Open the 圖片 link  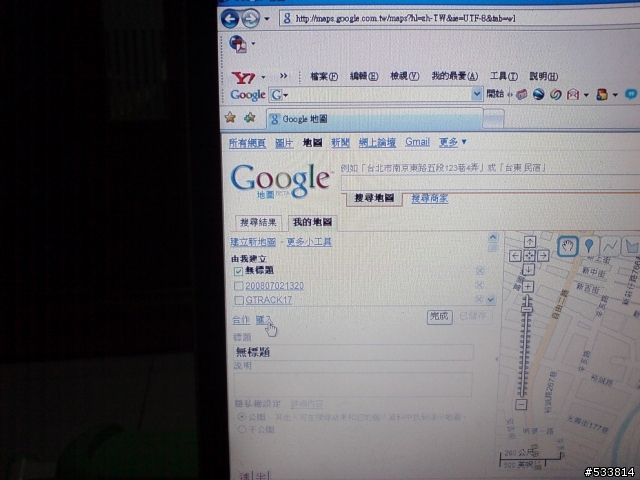(284, 143)
